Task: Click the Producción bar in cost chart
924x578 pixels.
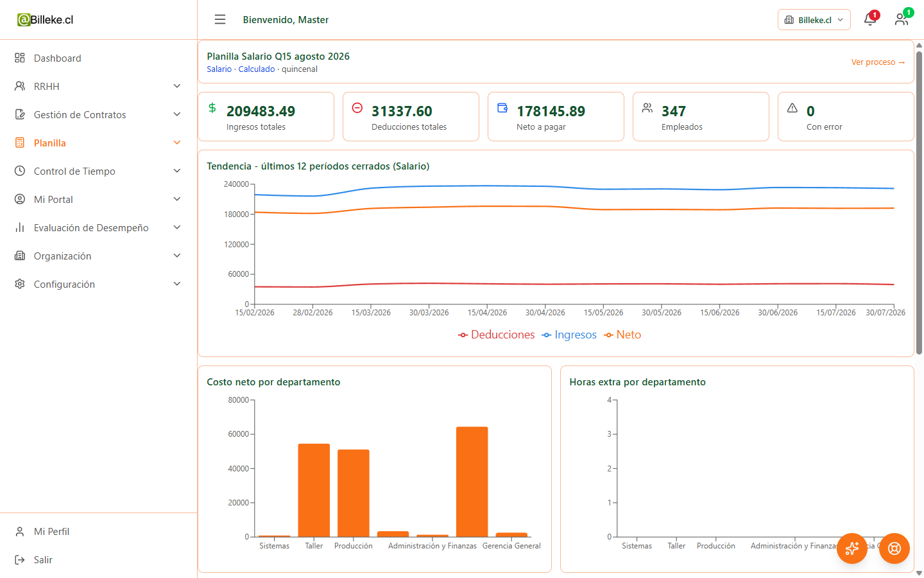Action: pyautogui.click(x=354, y=493)
